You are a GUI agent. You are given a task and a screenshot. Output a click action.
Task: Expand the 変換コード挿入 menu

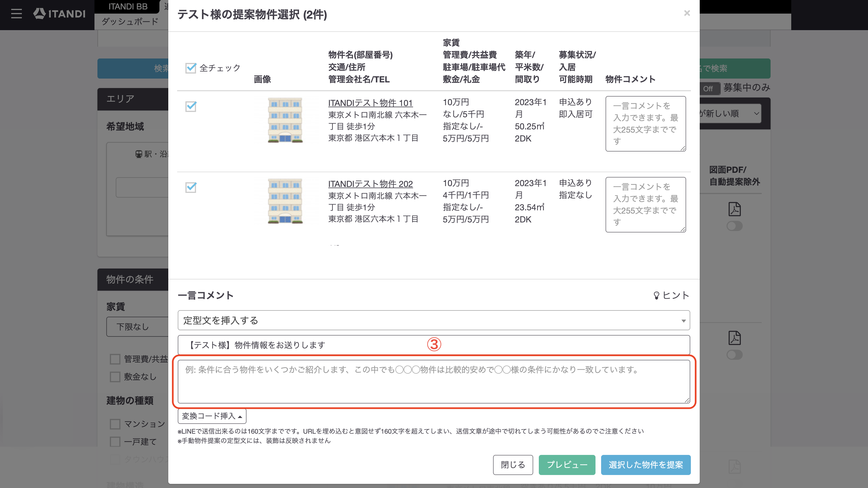click(x=212, y=416)
